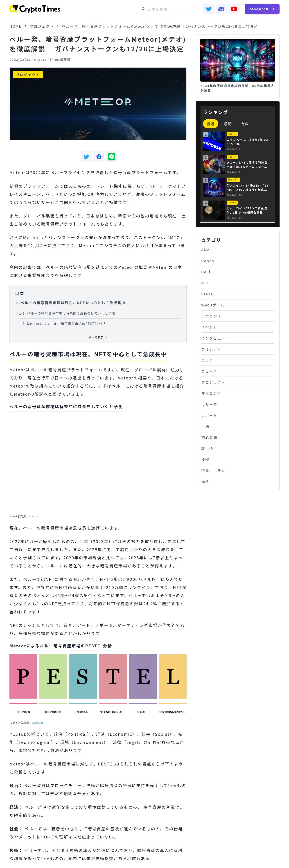Click the pink P block in PESTEL image

23,677
